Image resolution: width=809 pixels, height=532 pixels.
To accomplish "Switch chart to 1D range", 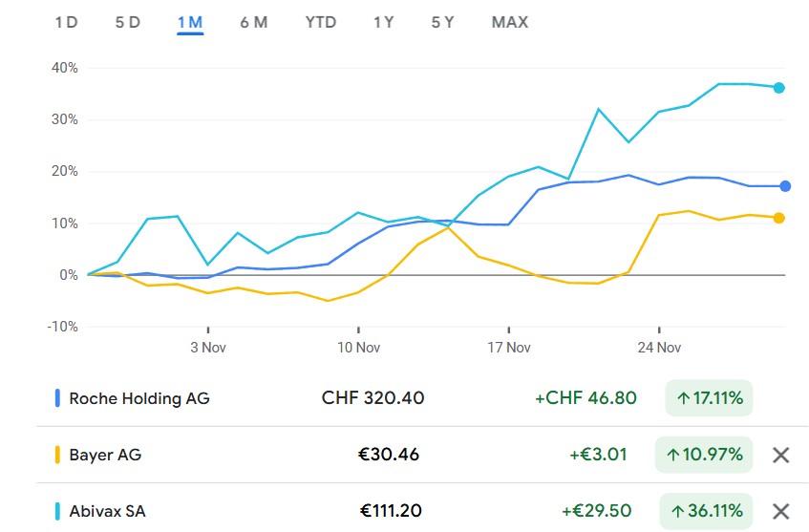I will [66, 22].
